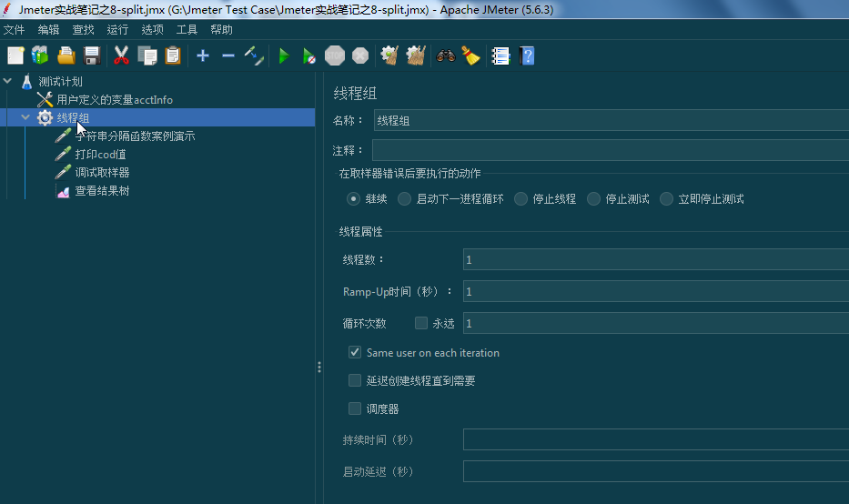Save the test plan with floppy icon

pos(92,55)
